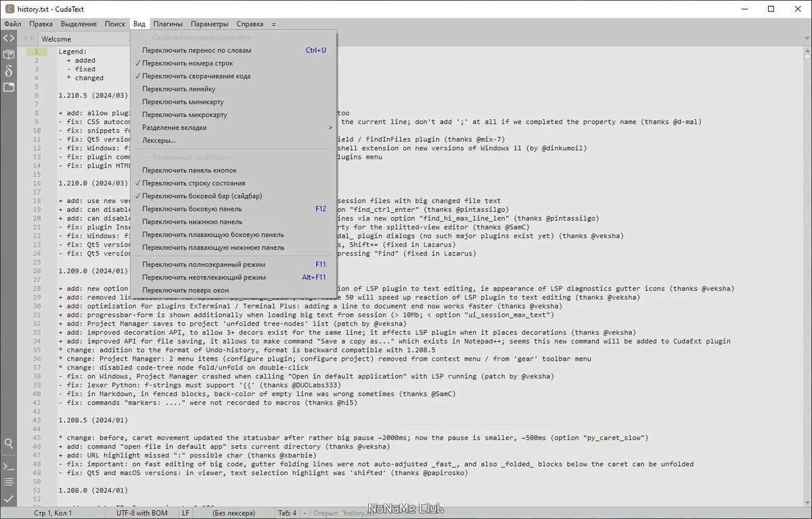Click the '=' menu item

pyautogui.click(x=274, y=24)
